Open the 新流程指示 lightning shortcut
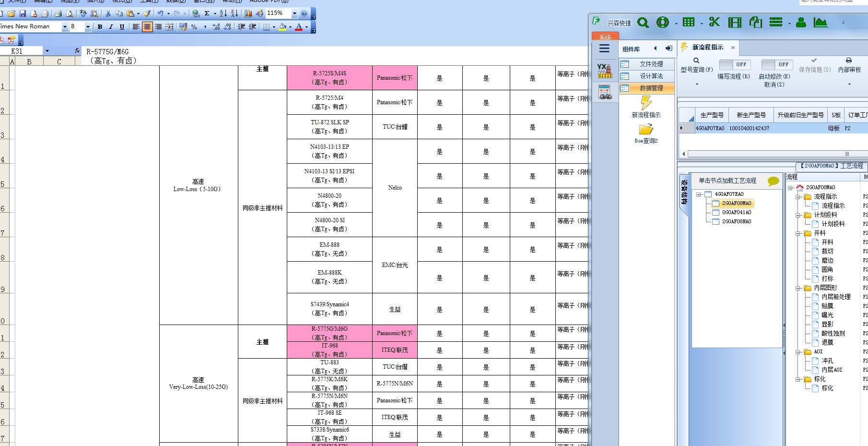 point(646,107)
